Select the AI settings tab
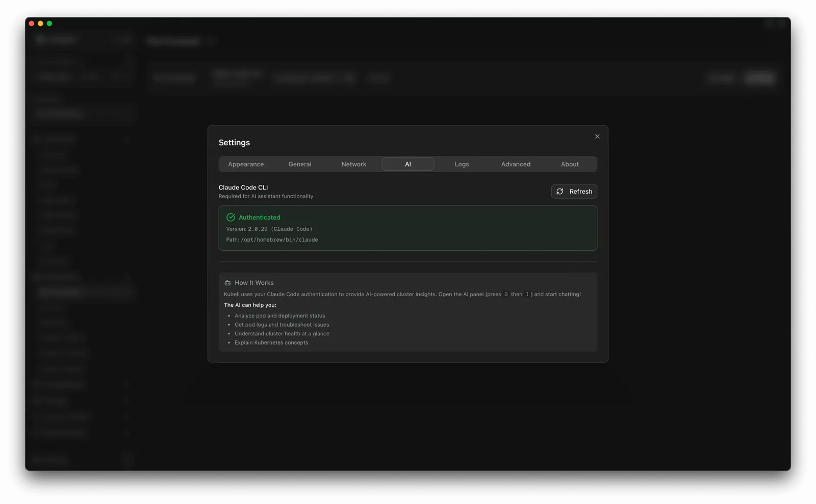Image resolution: width=816 pixels, height=504 pixels. pyautogui.click(x=408, y=164)
